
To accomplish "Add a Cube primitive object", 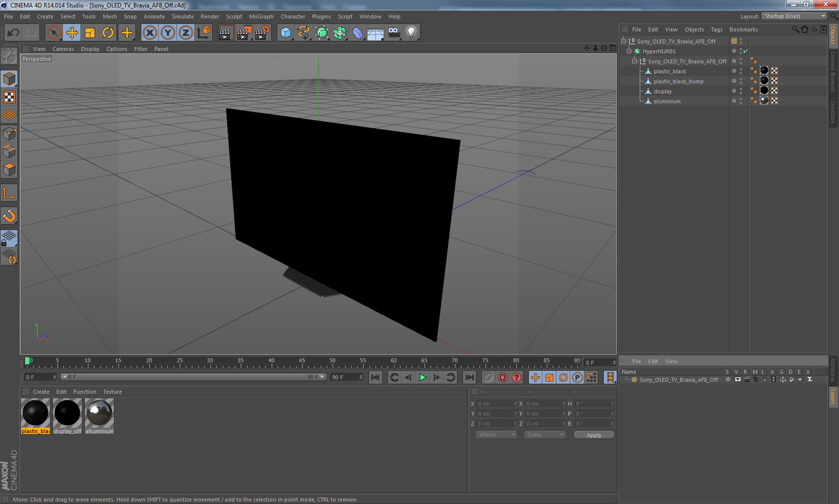I will [x=286, y=33].
